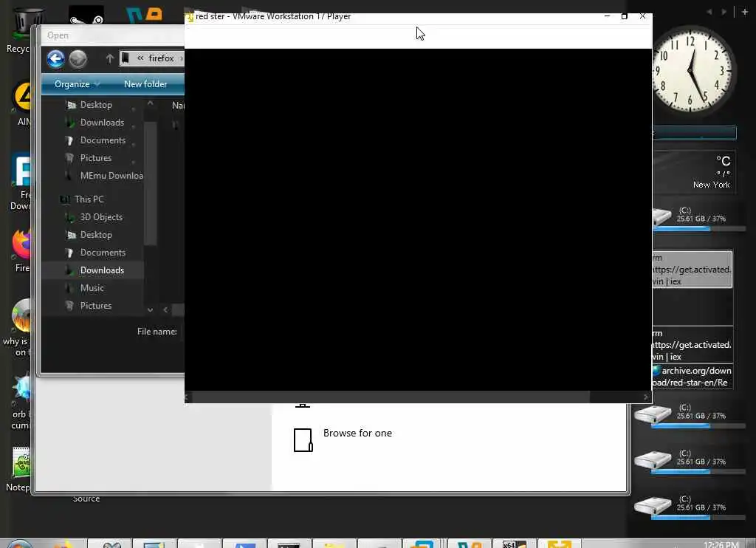
Task: Open the New York weather gadget
Action: (694, 172)
